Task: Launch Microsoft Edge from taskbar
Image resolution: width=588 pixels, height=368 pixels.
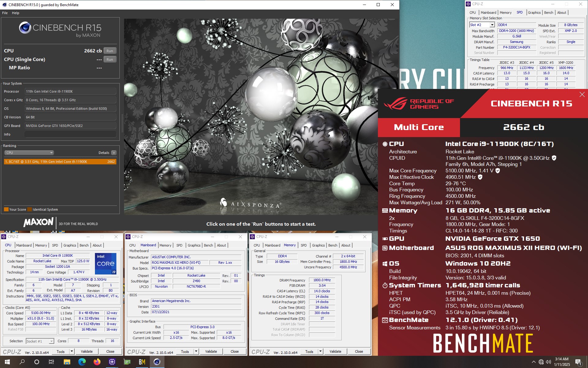Action: 82,362
